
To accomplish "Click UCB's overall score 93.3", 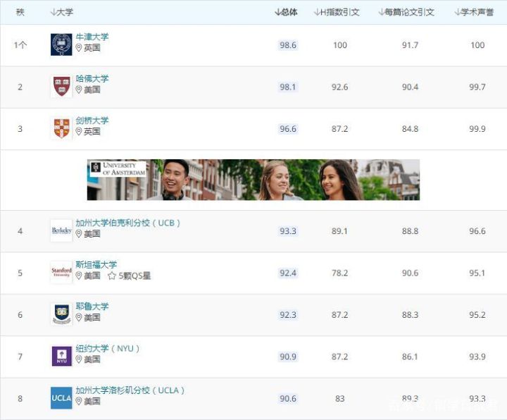I will [288, 231].
